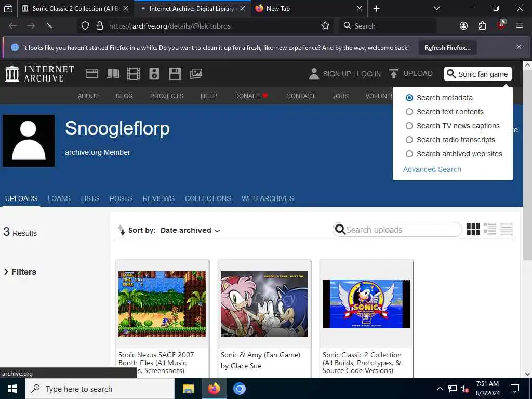Open the Video film strip icon

(x=134, y=74)
